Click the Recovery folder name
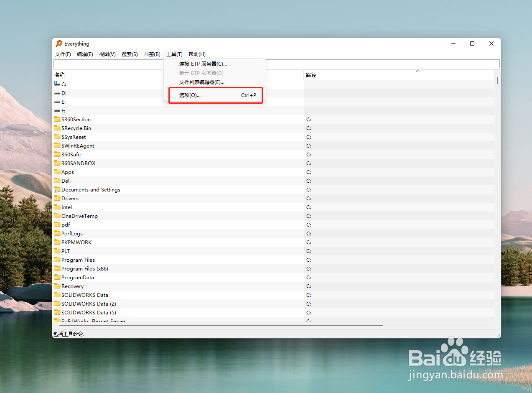 click(72, 286)
